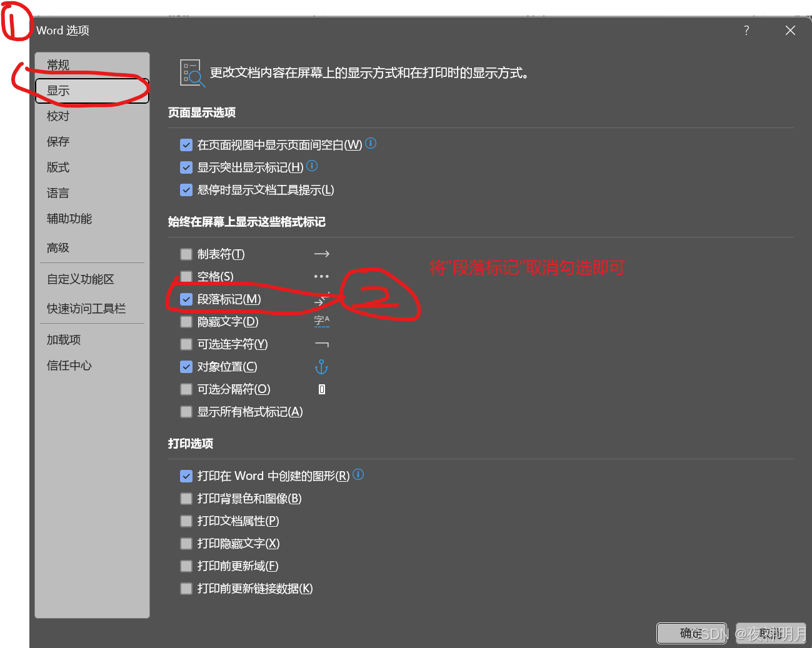The image size is (812, 648).
Task: Click the optional break symbol next to 可选分隔符
Action: pos(322,389)
